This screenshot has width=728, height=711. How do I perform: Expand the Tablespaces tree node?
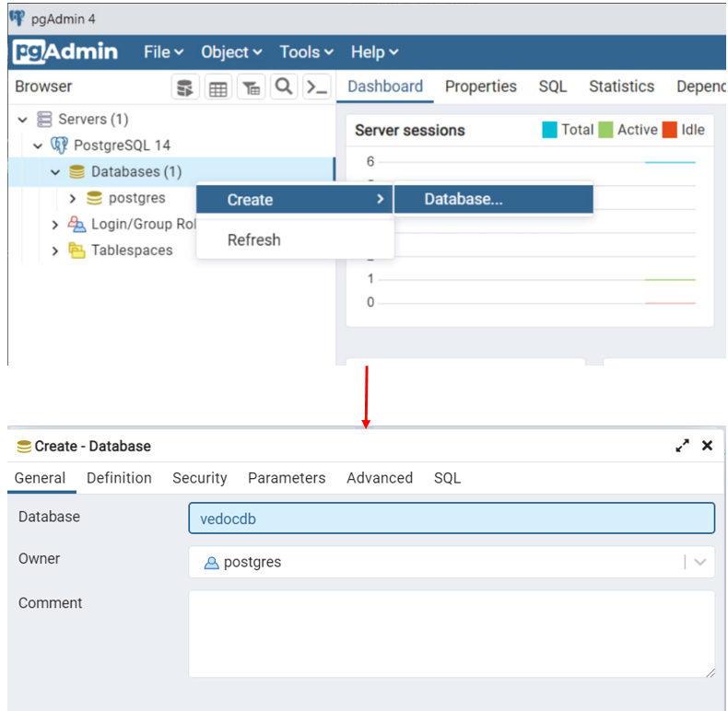pos(55,251)
